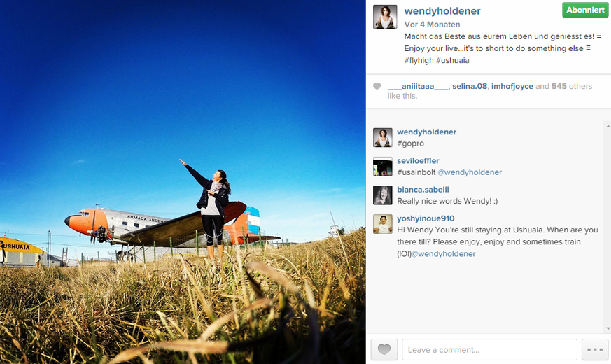Image resolution: width=611 pixels, height=364 pixels.
Task: Open the bianca.sabelli username link
Action: point(423,190)
